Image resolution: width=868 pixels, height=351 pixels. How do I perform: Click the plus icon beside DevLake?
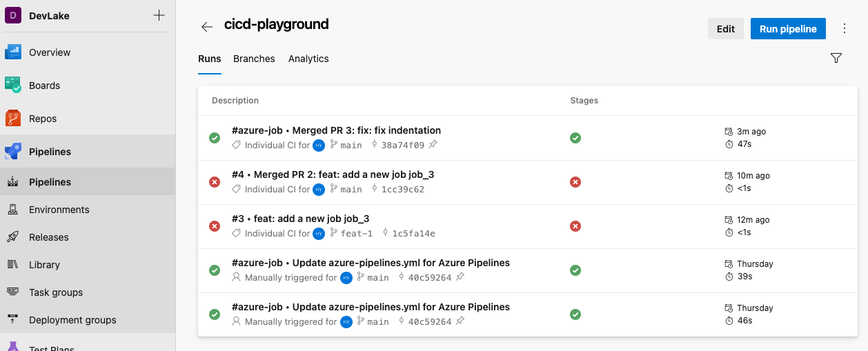click(x=159, y=16)
